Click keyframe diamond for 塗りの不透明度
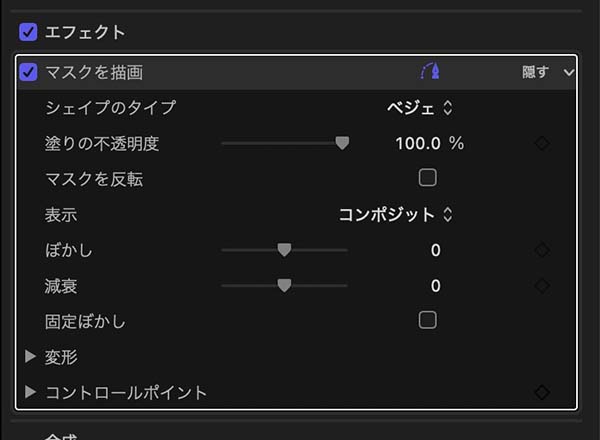 [x=542, y=143]
